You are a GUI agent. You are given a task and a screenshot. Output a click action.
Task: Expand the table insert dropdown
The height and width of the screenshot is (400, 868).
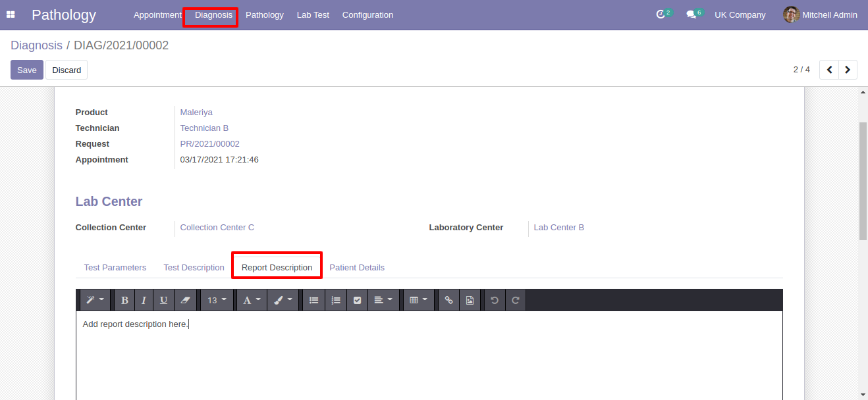(418, 300)
